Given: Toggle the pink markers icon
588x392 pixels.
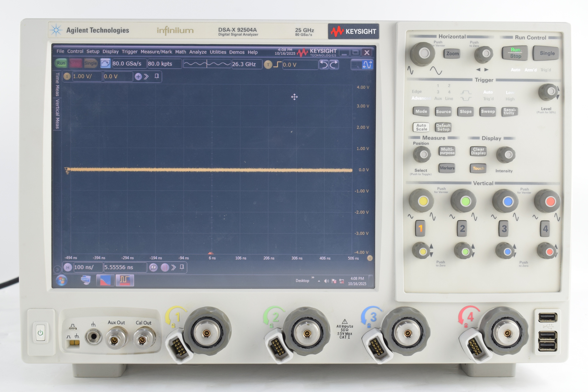Looking at the screenshot, I should click(x=165, y=268).
